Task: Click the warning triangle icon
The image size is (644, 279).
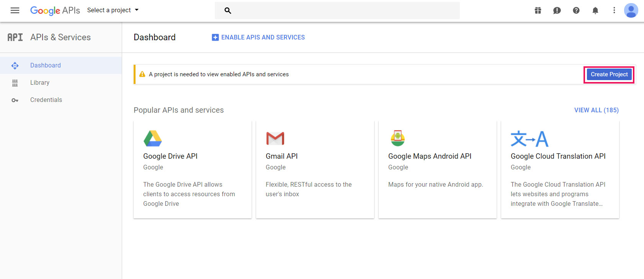Action: (142, 74)
